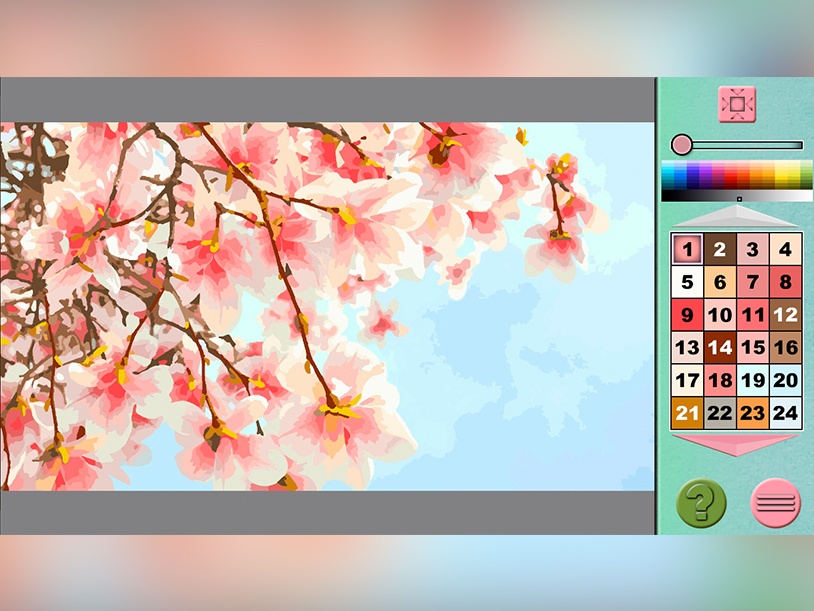This screenshot has width=814, height=611.
Task: Select paint color number 1
Action: pos(687,249)
